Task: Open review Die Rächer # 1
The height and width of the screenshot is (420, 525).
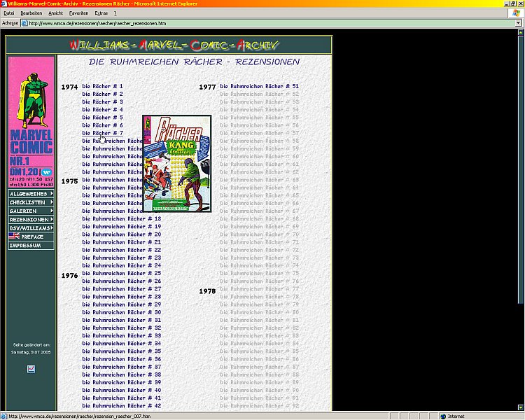Action: [102, 86]
